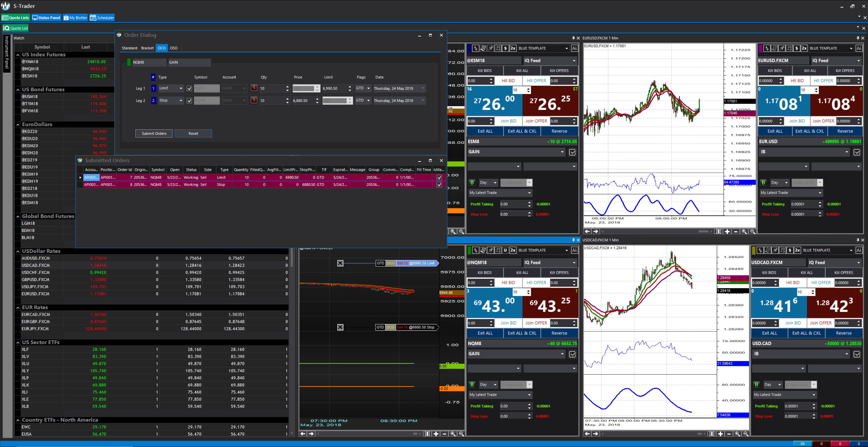Click the minus icon under EURUSD chart

pos(736,232)
